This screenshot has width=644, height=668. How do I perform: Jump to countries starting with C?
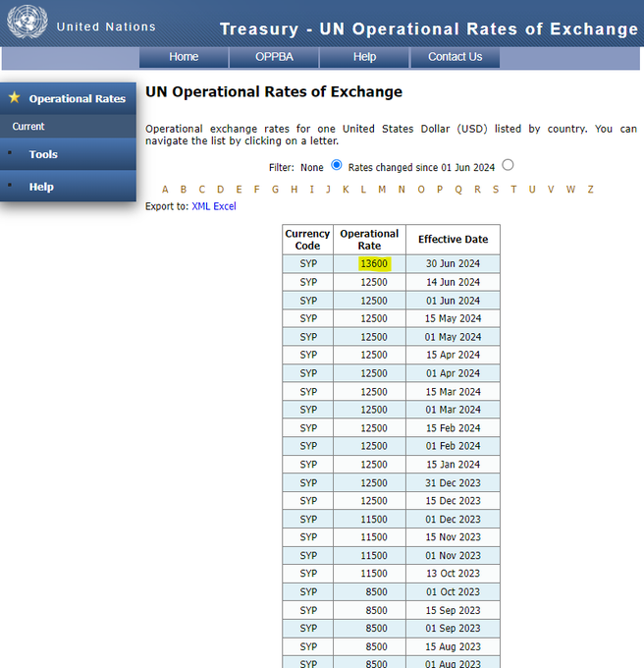click(202, 190)
